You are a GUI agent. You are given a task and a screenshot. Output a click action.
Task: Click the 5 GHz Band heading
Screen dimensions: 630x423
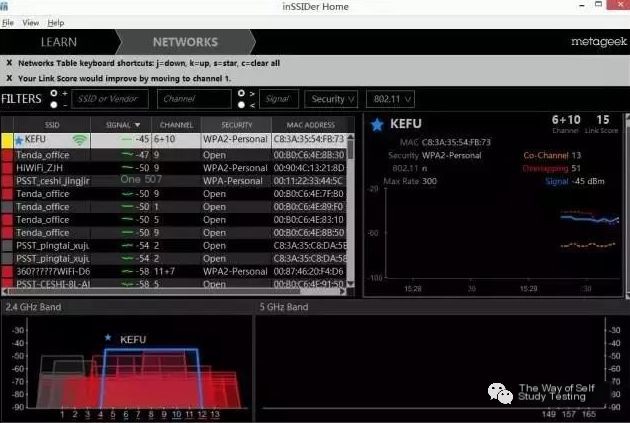(284, 307)
